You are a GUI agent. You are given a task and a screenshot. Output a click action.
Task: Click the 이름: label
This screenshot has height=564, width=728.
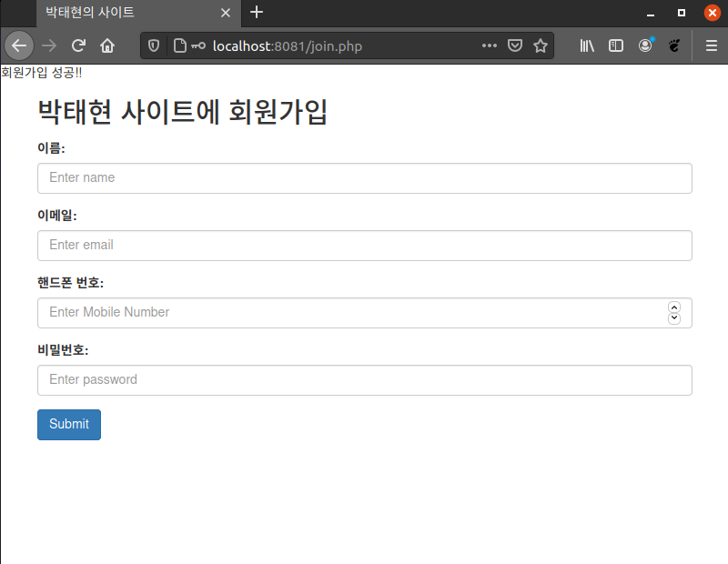click(52, 148)
